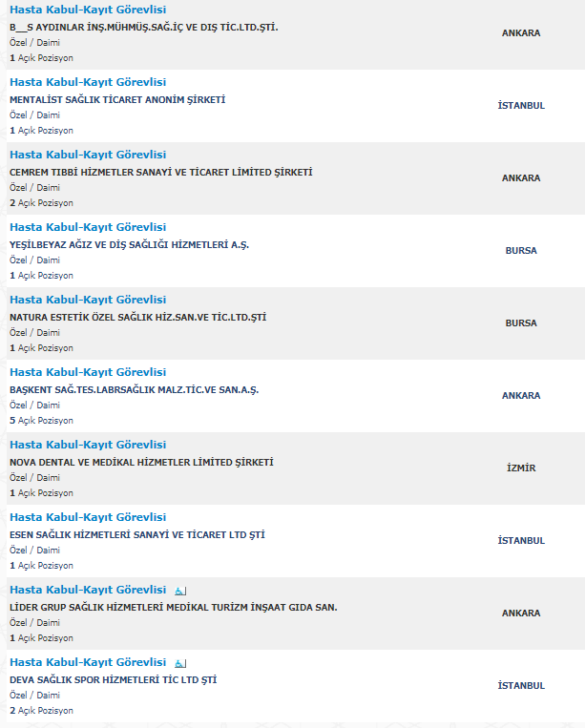Click the BURSA location of the YEŞİLBEYAZ listing
The image size is (585, 728).
click(521, 251)
